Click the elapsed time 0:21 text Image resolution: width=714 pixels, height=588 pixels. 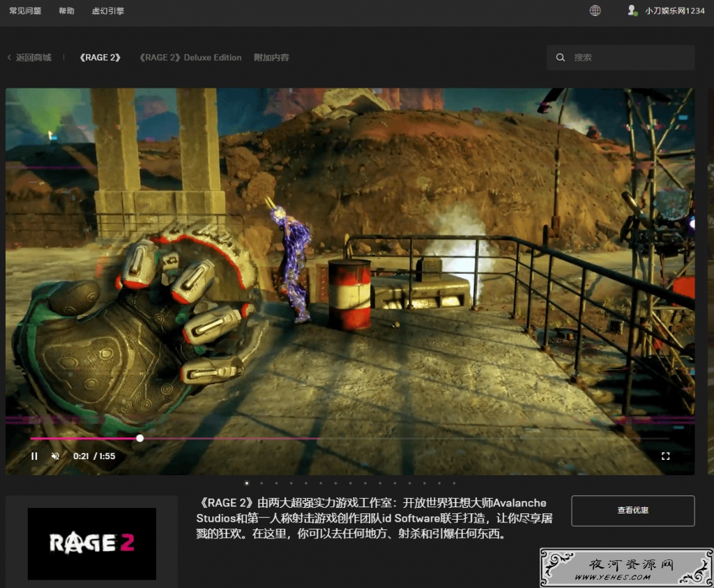pos(81,456)
